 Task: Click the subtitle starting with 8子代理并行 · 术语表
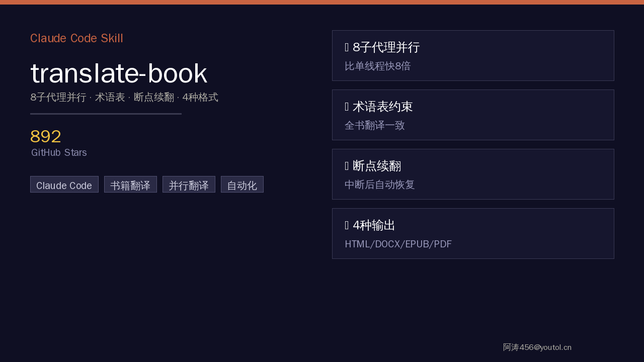124,98
